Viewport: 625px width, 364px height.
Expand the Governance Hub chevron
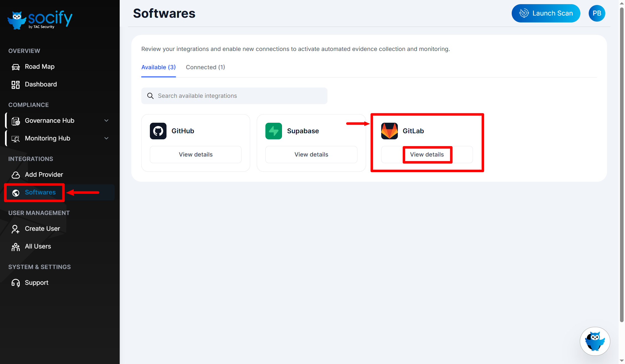click(106, 121)
